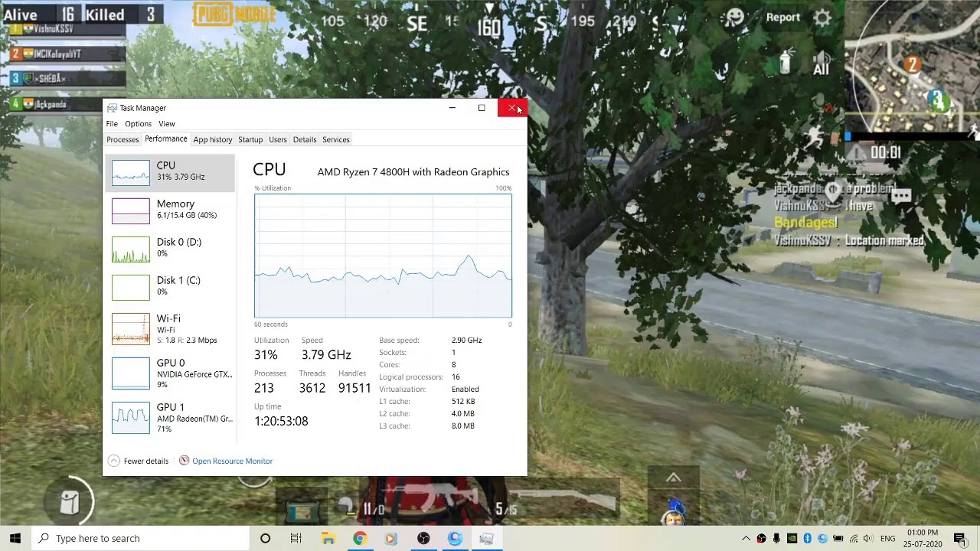Viewport: 980px width, 551px height.
Task: Switch to the Users tab
Action: (277, 139)
